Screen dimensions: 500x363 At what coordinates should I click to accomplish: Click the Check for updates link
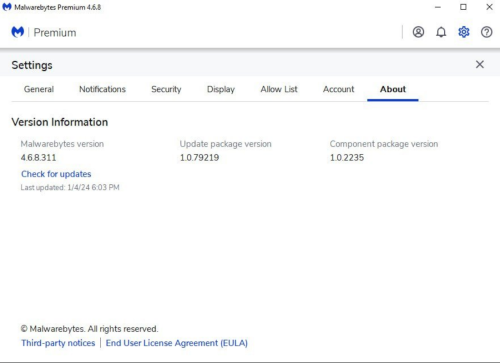tap(56, 174)
